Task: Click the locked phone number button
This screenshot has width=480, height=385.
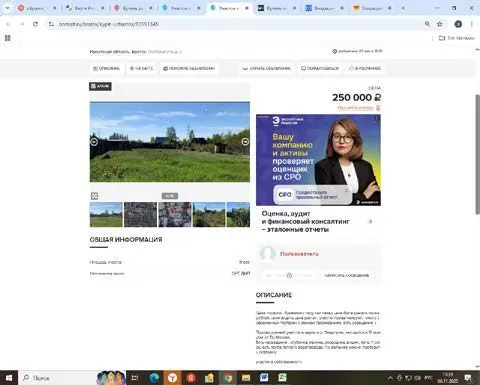Action: point(289,275)
